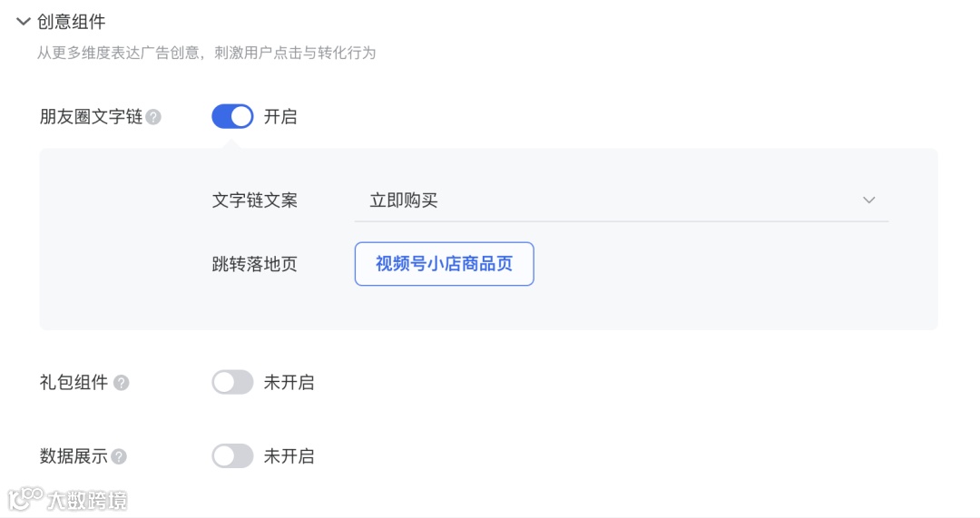Click the 开启 status text

pos(280,117)
